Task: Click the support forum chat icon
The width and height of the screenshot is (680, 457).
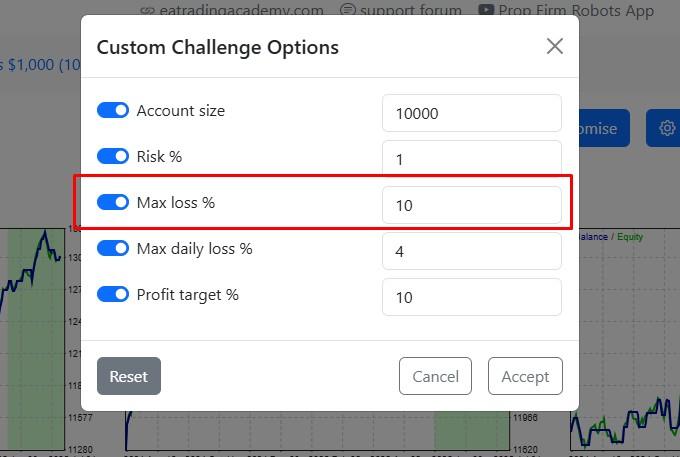Action: coord(348,10)
